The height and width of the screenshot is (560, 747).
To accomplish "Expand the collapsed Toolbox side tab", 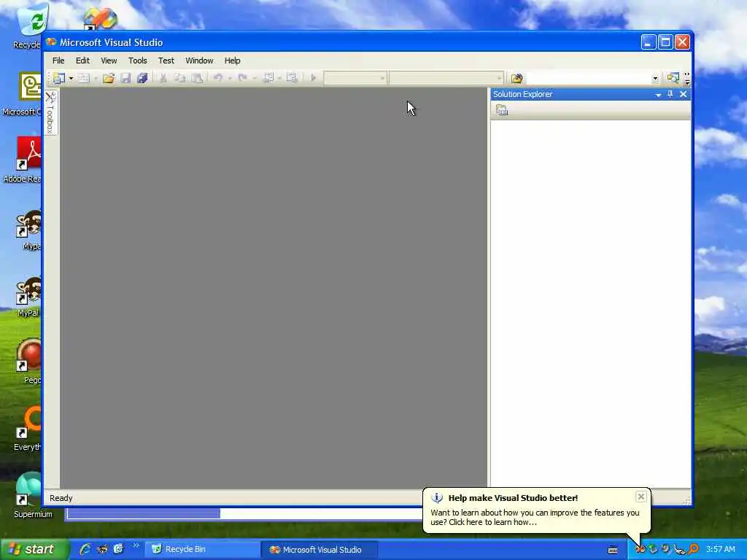I will 50,112.
